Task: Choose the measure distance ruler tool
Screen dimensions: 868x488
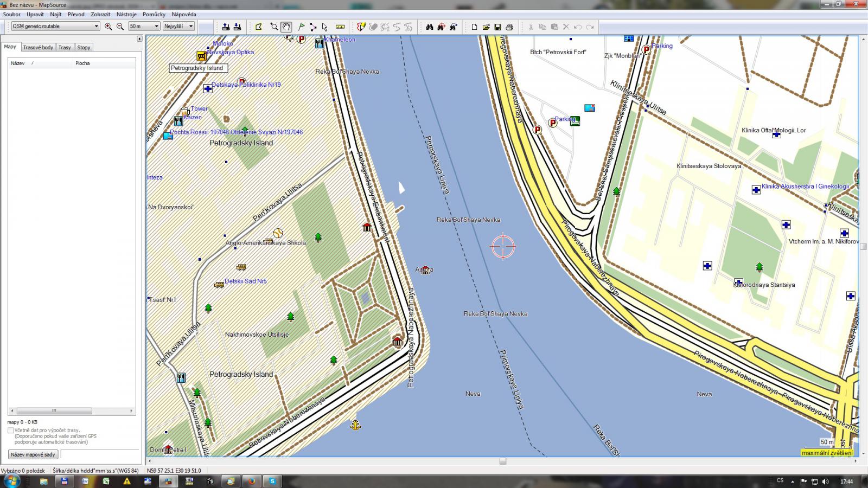Action: coord(340,27)
